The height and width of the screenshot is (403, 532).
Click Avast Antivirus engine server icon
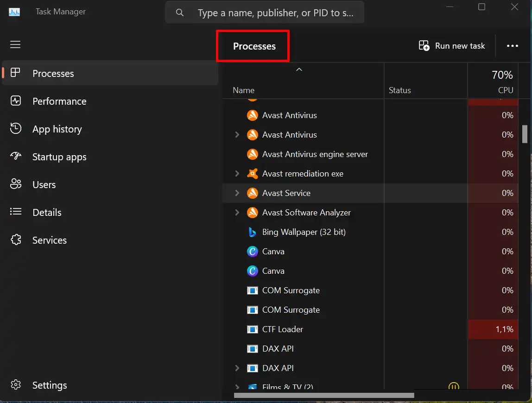[x=252, y=154]
